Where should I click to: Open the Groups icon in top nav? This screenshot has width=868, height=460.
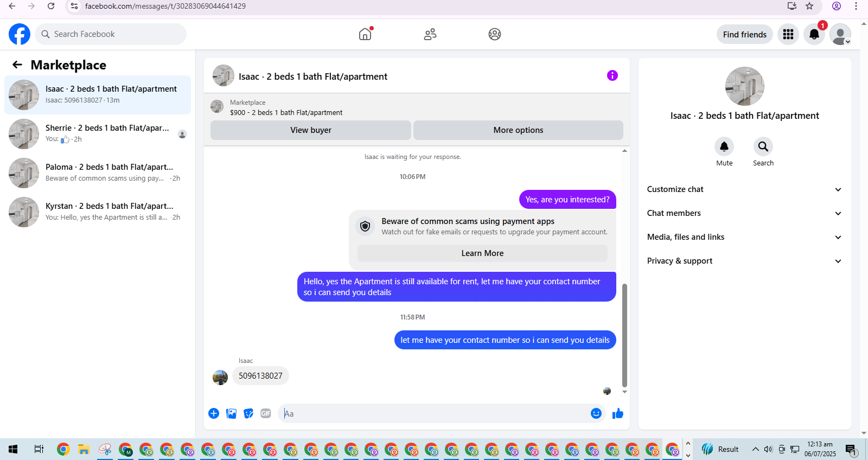click(x=495, y=34)
